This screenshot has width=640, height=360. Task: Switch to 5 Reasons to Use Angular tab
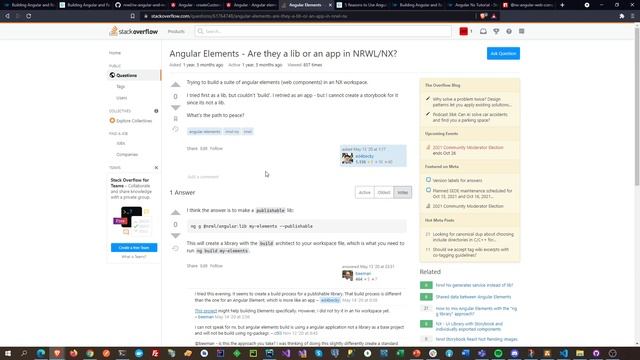pyautogui.click(x=361, y=5)
